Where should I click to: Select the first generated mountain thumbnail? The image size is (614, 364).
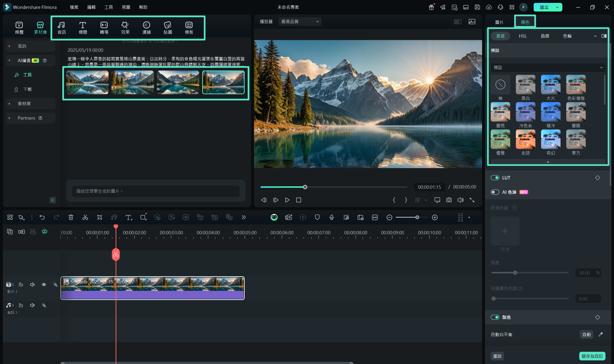coord(87,82)
